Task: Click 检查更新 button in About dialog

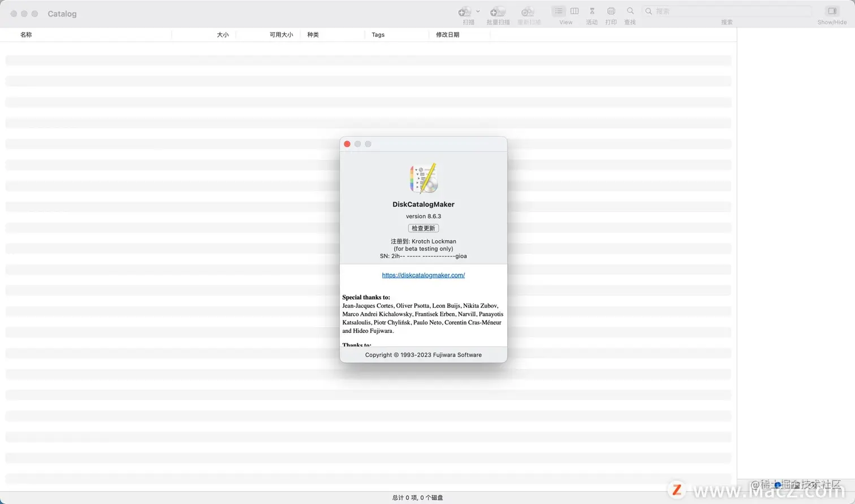Action: [x=424, y=228]
